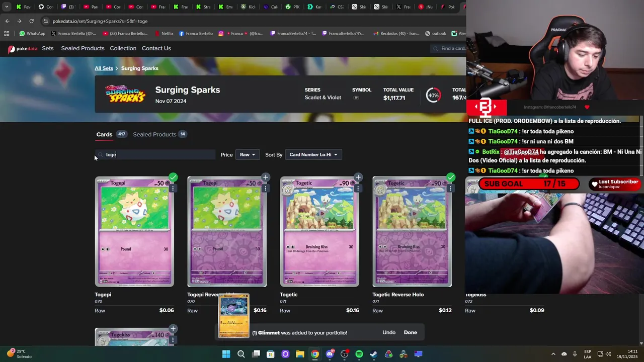Open the volume control in system tray

point(608,354)
